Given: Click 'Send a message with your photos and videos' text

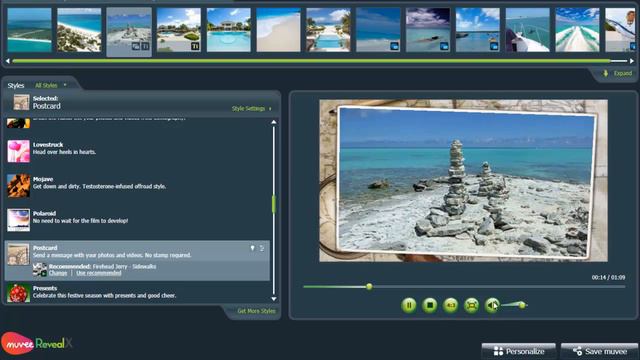Looking at the screenshot, I should click(x=112, y=255).
